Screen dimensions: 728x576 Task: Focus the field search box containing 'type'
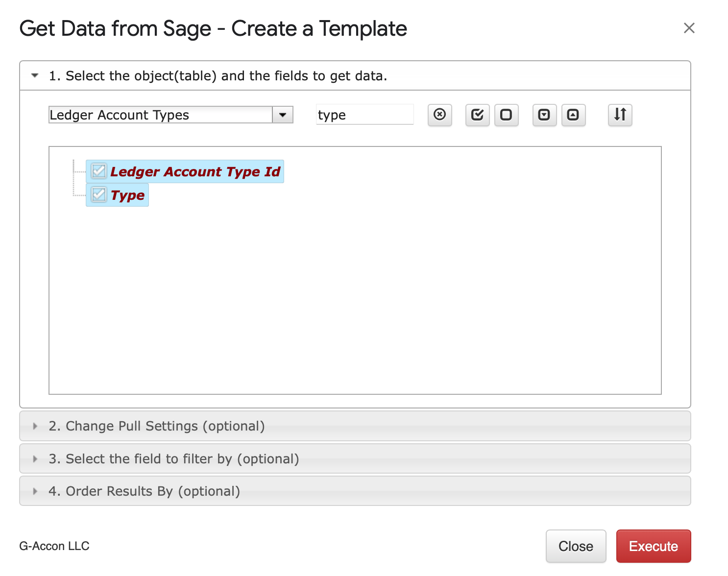365,115
